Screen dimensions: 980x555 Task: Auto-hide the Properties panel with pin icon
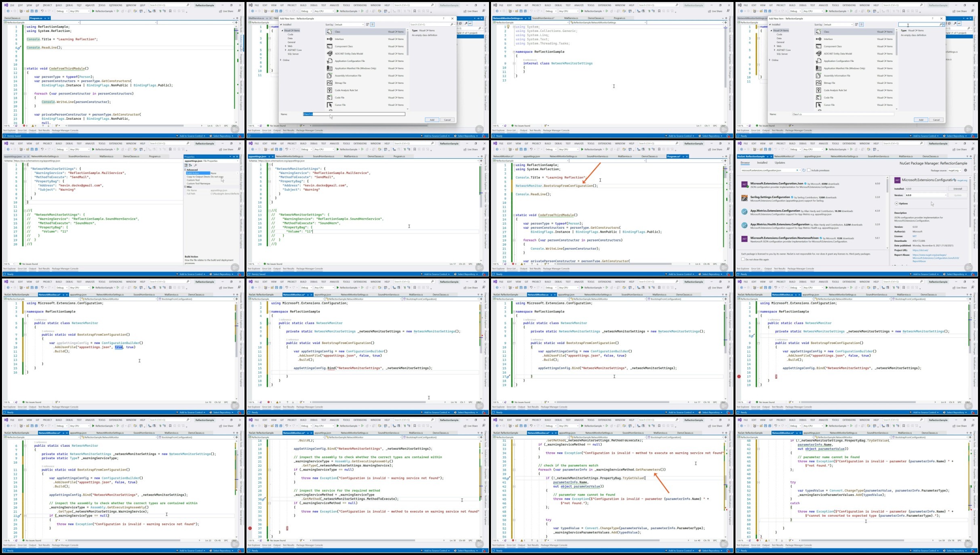(234, 156)
